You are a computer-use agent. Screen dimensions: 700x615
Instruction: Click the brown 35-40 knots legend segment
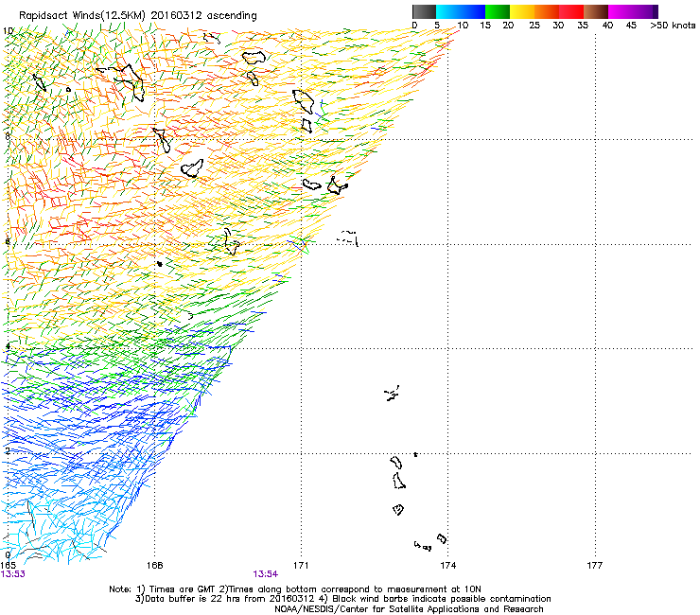[596, 11]
